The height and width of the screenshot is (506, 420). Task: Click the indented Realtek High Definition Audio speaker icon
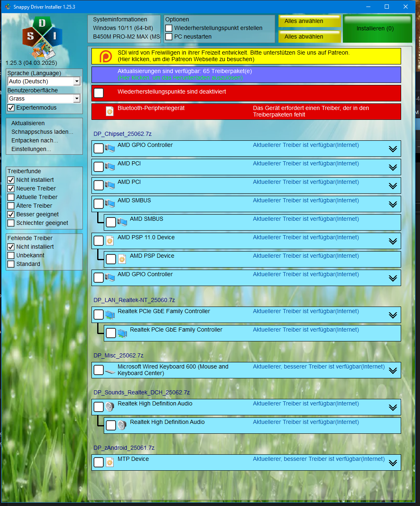click(x=122, y=425)
